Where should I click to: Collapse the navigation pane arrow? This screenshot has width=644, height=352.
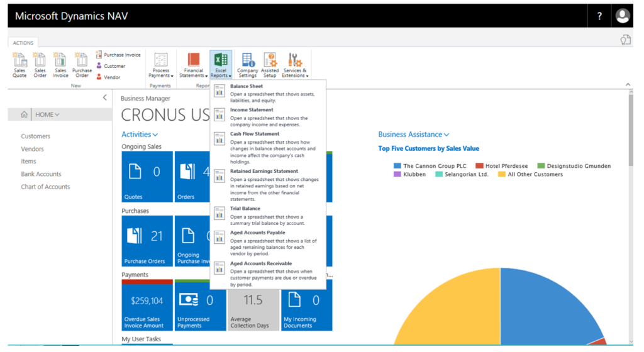[x=105, y=97]
